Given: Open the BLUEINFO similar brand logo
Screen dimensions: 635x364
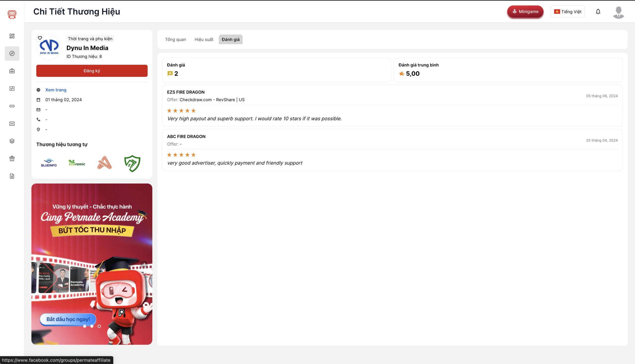Looking at the screenshot, I should coord(49,163).
